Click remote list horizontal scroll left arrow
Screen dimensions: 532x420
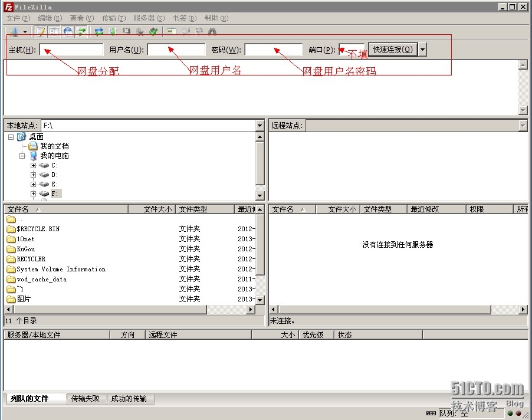click(274, 310)
